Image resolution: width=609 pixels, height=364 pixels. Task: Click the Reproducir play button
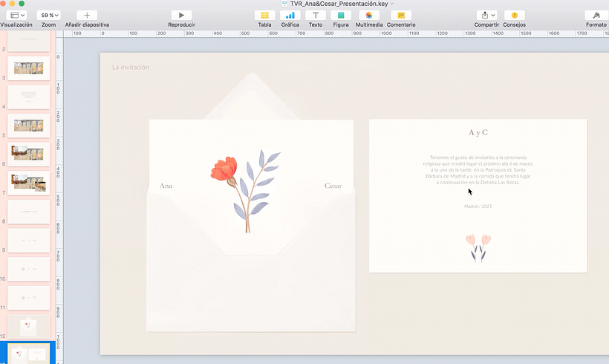click(181, 15)
